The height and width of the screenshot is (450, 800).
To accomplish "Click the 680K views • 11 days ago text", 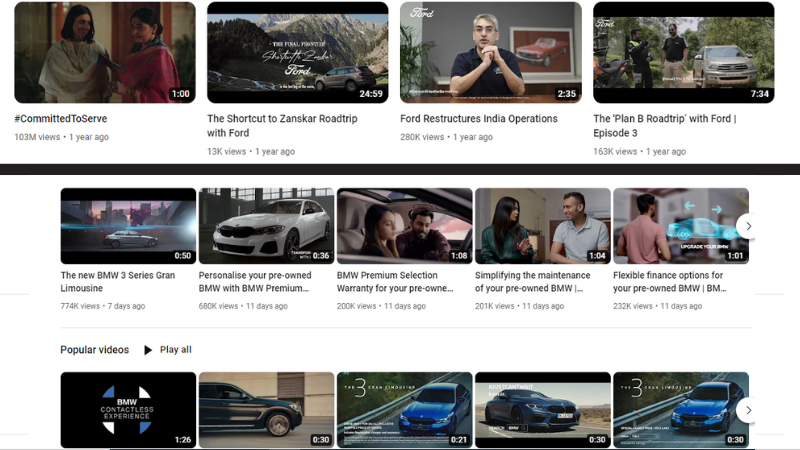I will (243, 306).
